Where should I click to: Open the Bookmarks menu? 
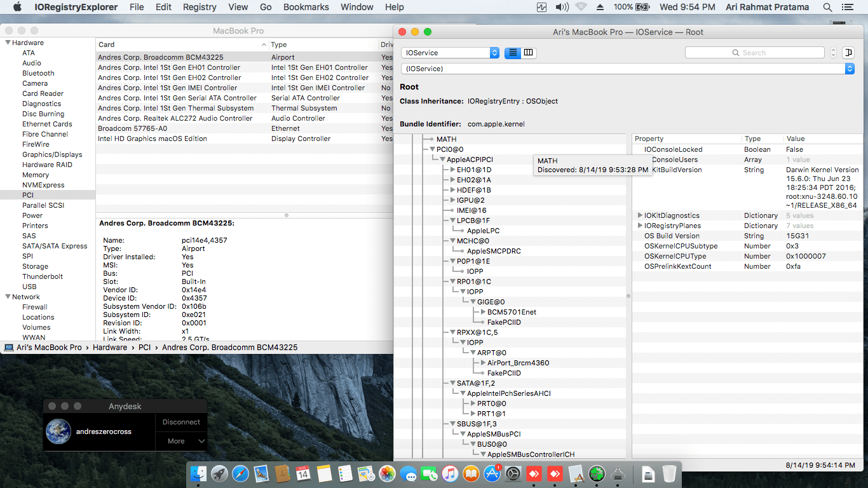tap(306, 7)
